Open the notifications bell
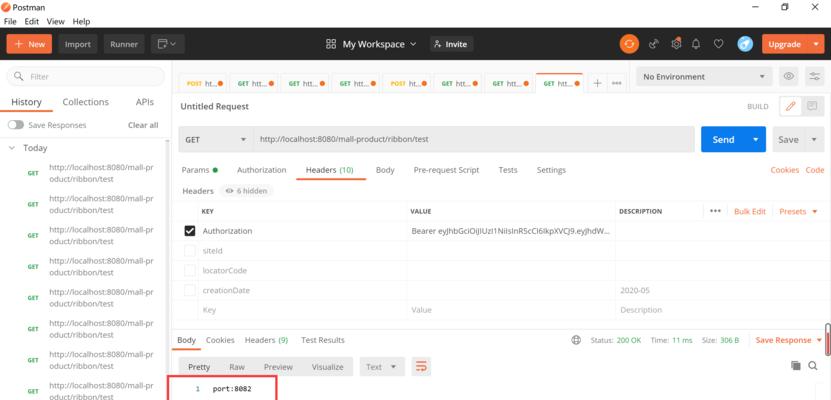 tap(696, 44)
